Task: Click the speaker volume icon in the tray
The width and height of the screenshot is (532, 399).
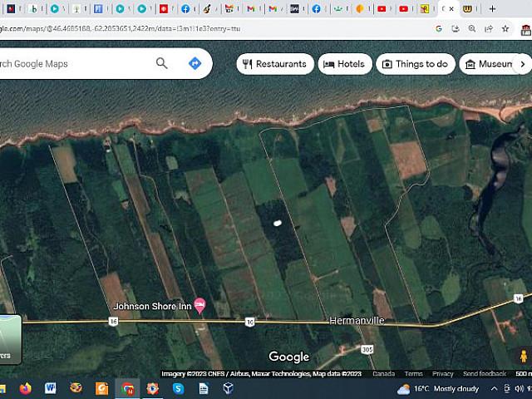Action: 519,389
